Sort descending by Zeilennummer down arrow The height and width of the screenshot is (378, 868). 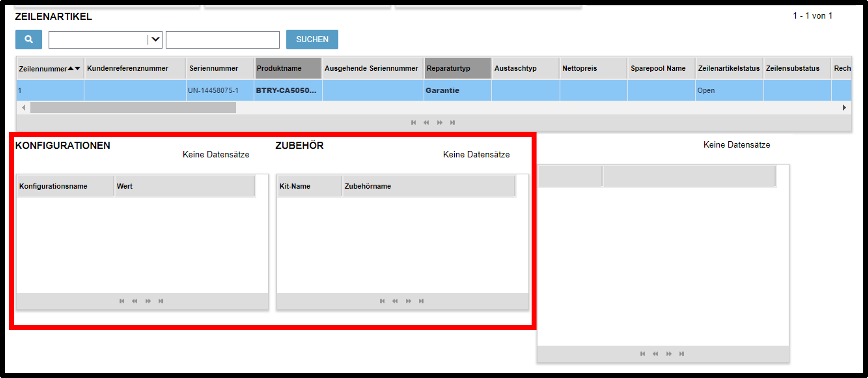click(x=77, y=68)
